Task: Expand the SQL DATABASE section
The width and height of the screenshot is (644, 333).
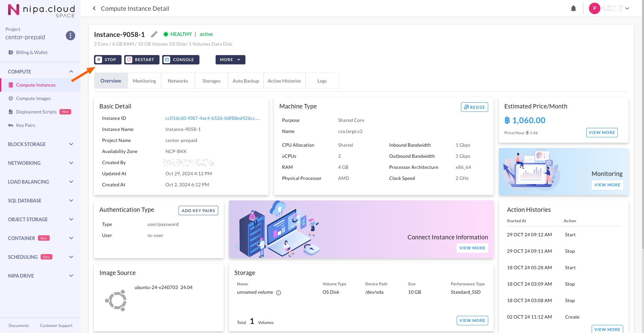Action: pos(71,200)
